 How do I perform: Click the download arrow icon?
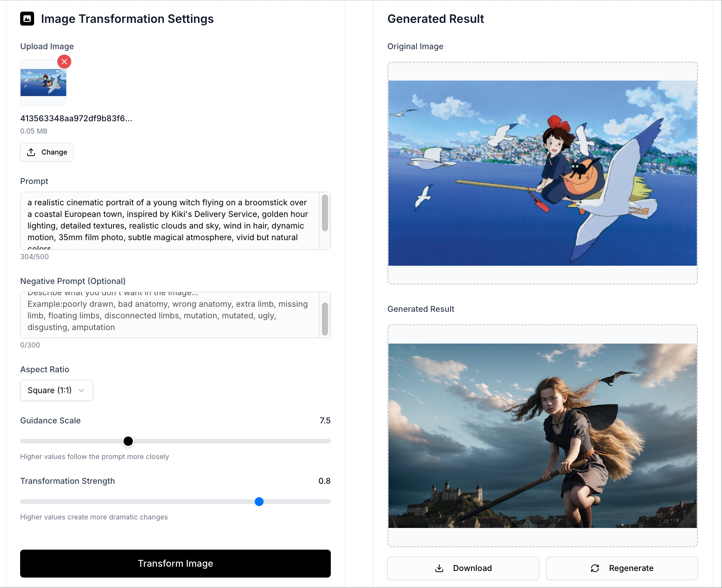point(439,568)
